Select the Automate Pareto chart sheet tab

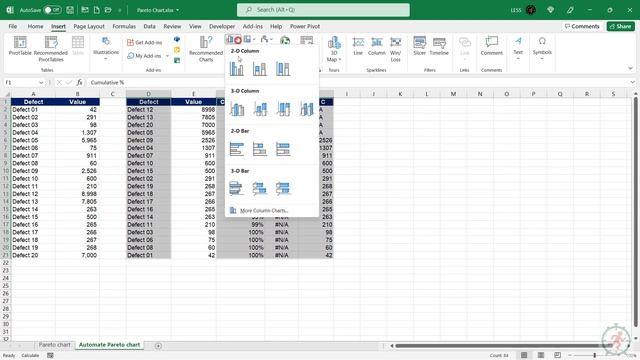[109, 345]
